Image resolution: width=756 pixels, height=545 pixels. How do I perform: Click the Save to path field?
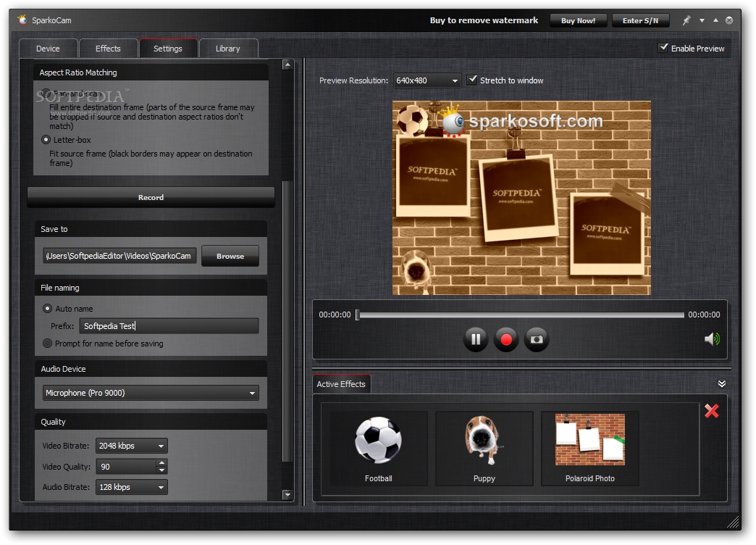tap(119, 256)
